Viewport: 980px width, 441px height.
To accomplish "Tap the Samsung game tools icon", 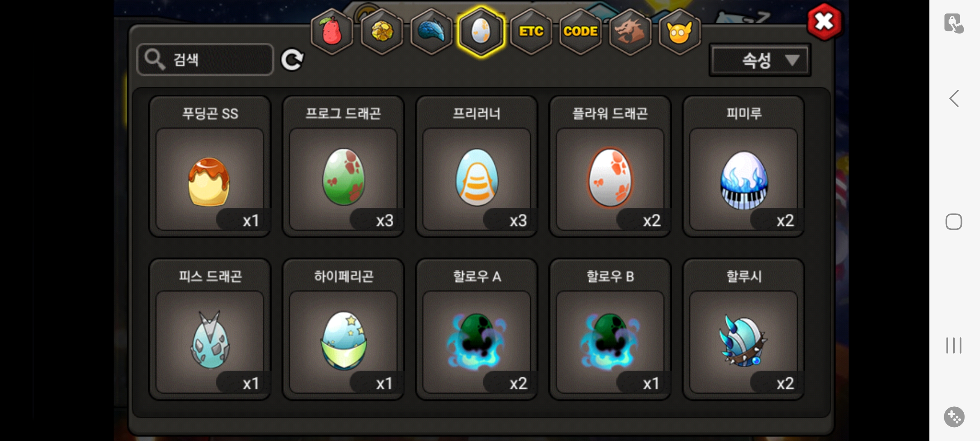I will (x=954, y=417).
